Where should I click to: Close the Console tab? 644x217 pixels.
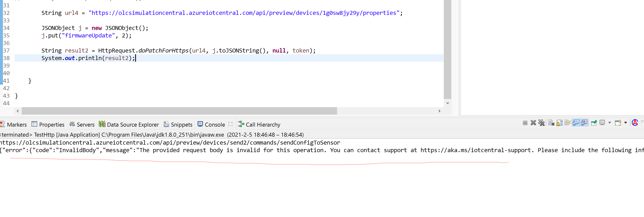pos(231,124)
